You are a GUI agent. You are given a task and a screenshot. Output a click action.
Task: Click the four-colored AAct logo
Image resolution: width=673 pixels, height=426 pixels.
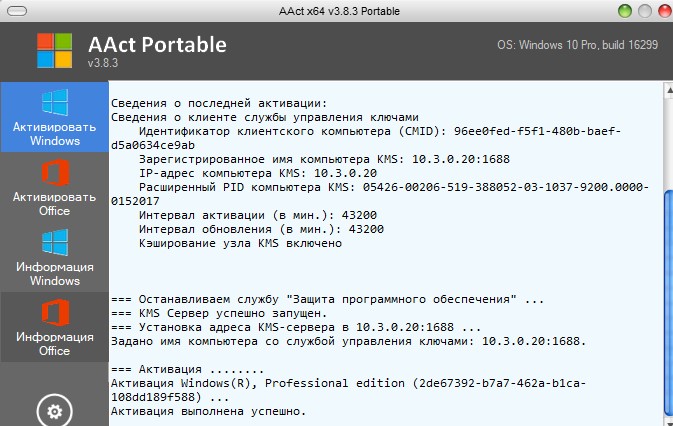[x=55, y=52]
